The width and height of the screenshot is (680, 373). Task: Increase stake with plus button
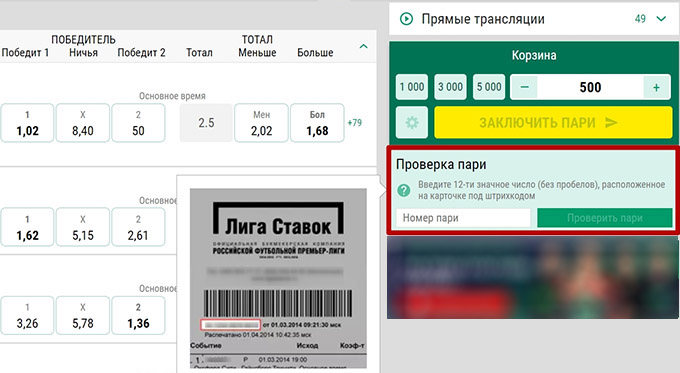pyautogui.click(x=657, y=87)
